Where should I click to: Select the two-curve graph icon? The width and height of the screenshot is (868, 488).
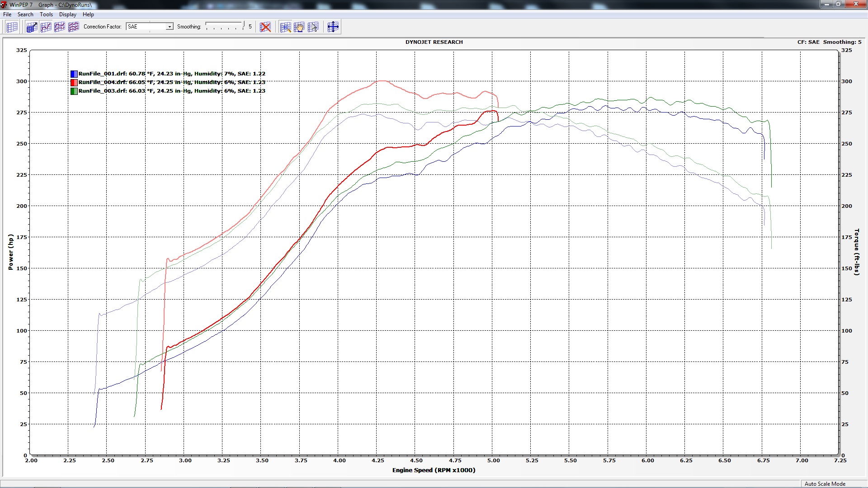tap(60, 27)
